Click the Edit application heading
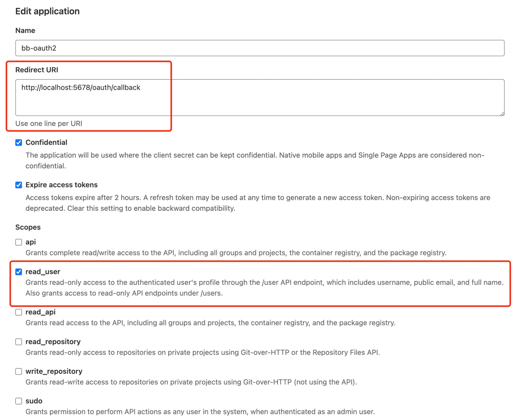The height and width of the screenshot is (420, 522). 47,11
